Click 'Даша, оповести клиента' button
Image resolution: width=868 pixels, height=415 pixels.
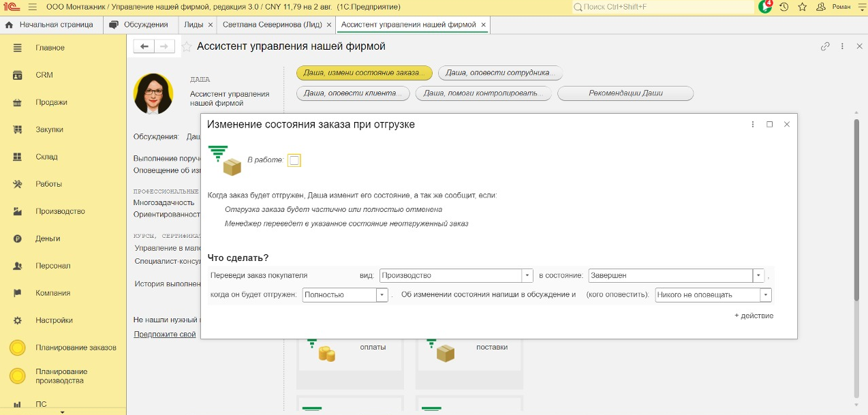click(x=353, y=93)
